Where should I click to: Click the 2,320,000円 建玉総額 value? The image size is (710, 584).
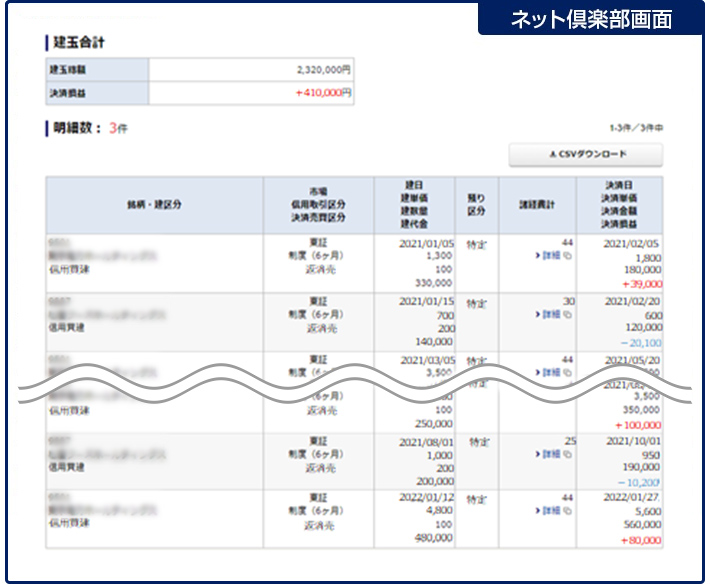pyautogui.click(x=324, y=70)
